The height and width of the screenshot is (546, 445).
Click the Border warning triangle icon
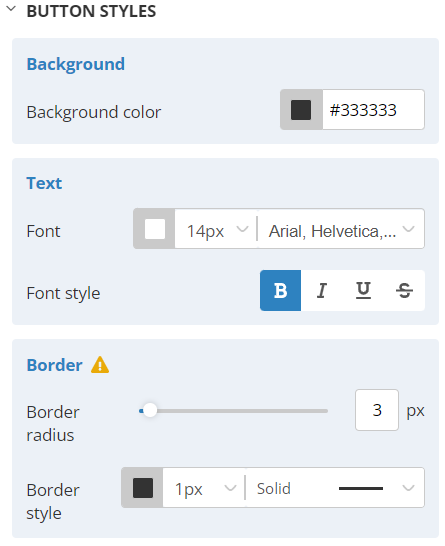(100, 365)
